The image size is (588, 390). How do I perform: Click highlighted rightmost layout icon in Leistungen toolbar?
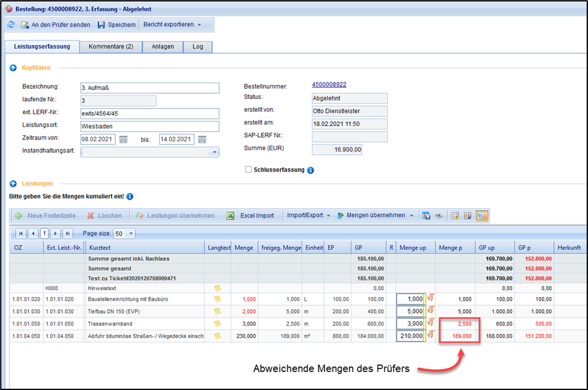(x=481, y=216)
